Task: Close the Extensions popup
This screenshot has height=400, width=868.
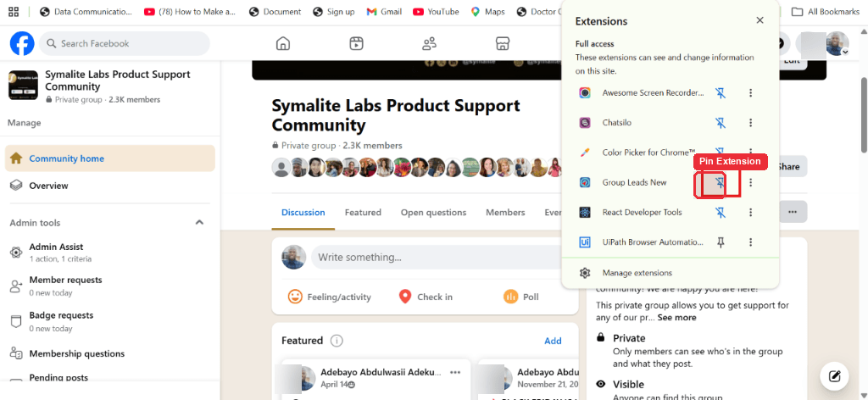Action: click(x=760, y=20)
